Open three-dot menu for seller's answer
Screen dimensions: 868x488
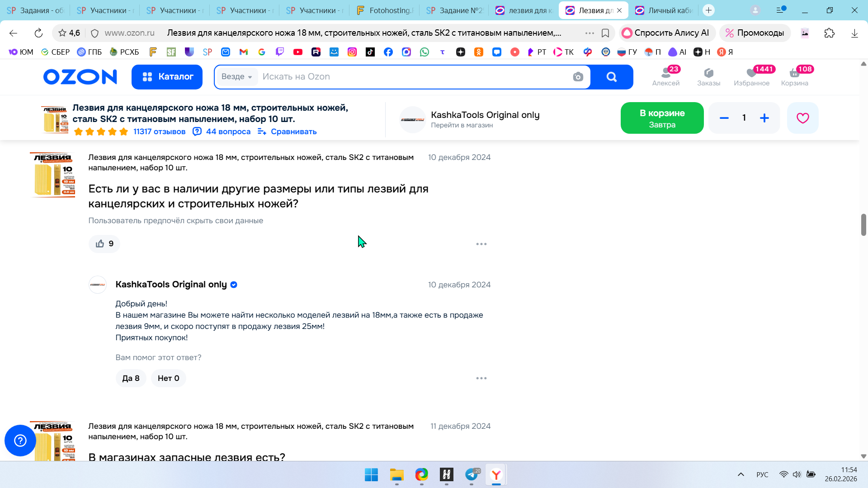(481, 378)
